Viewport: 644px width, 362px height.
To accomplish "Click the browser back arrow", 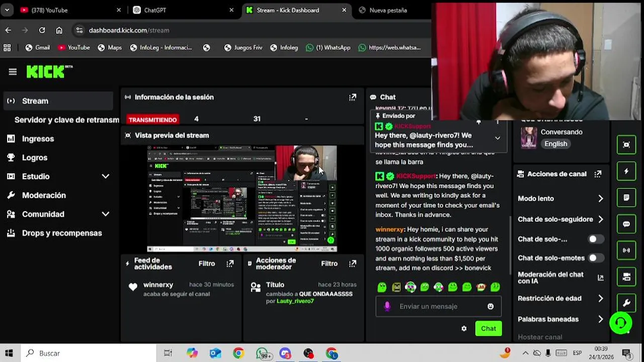I will point(8,30).
